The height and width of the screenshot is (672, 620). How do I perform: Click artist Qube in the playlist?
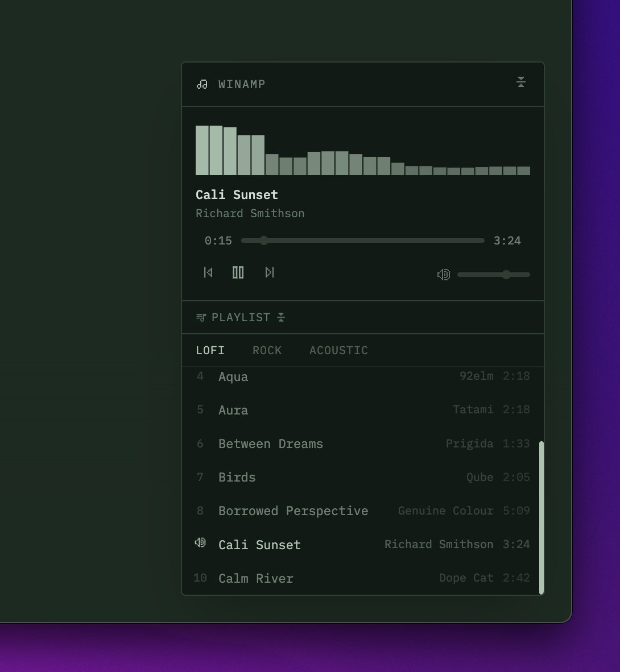(x=480, y=477)
